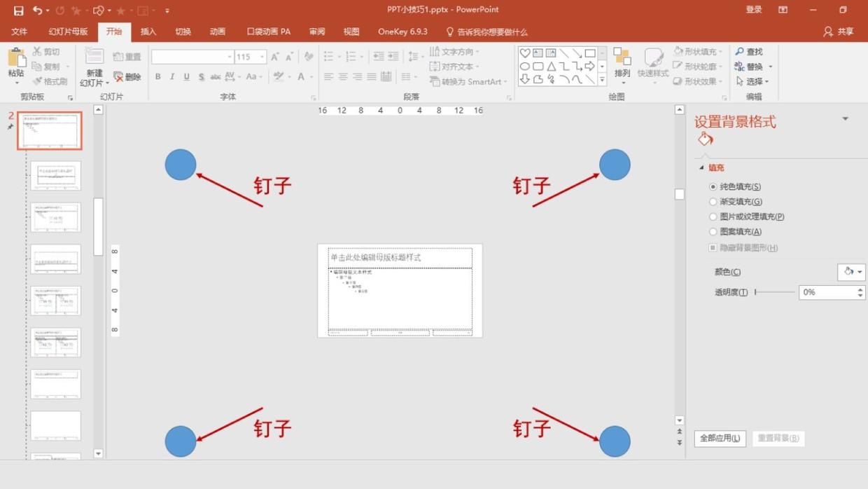Screen dimensions: 868x489
Task: Switch to the Animations (动画) tab
Action: click(218, 32)
